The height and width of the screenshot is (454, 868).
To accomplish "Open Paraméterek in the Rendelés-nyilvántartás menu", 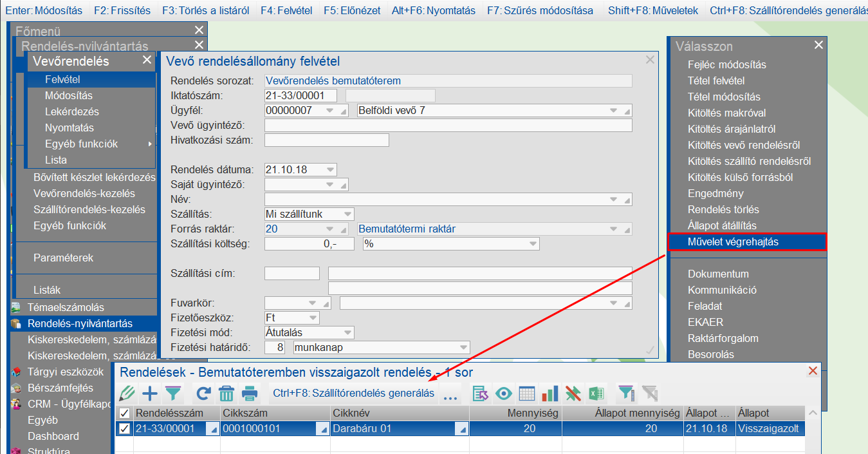I will (63, 258).
